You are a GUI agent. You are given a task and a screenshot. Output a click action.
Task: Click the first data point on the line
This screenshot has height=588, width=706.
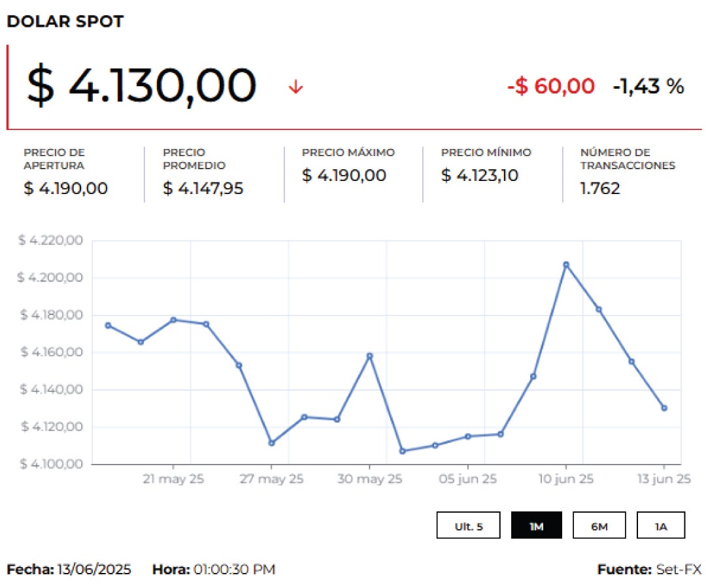108,325
